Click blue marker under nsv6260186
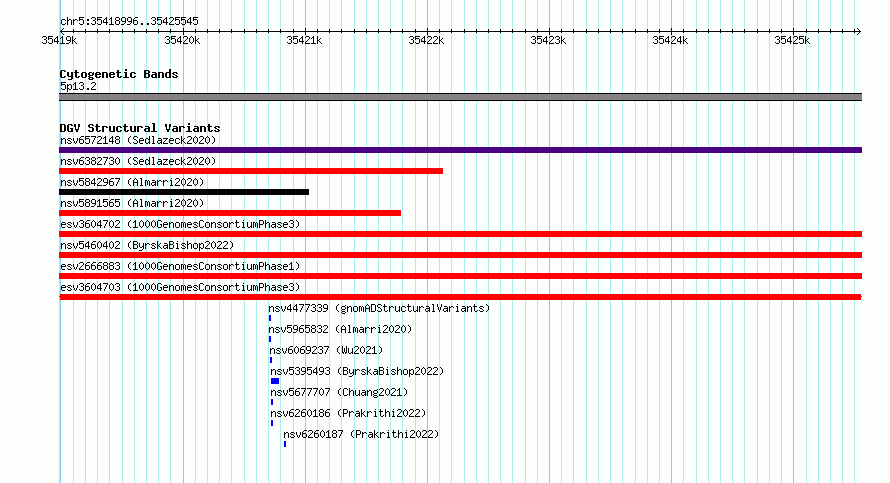This screenshot has width=890, height=483. pyautogui.click(x=272, y=423)
